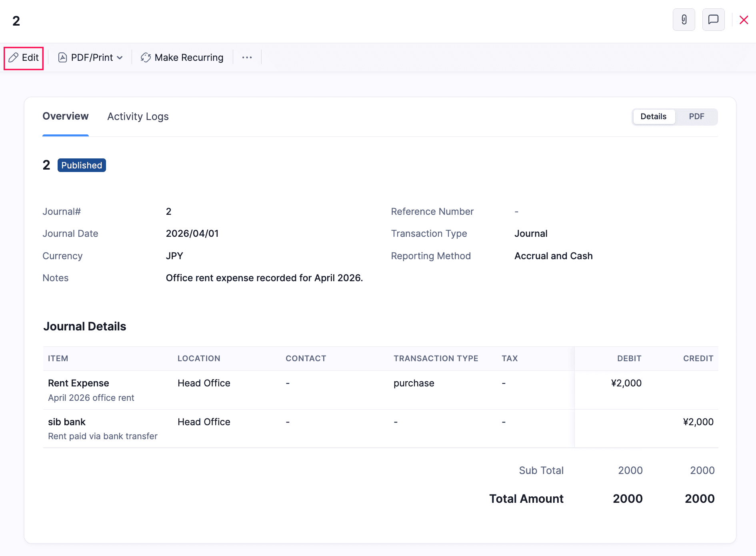Open the three-dot more actions menu
The image size is (756, 556).
click(247, 58)
